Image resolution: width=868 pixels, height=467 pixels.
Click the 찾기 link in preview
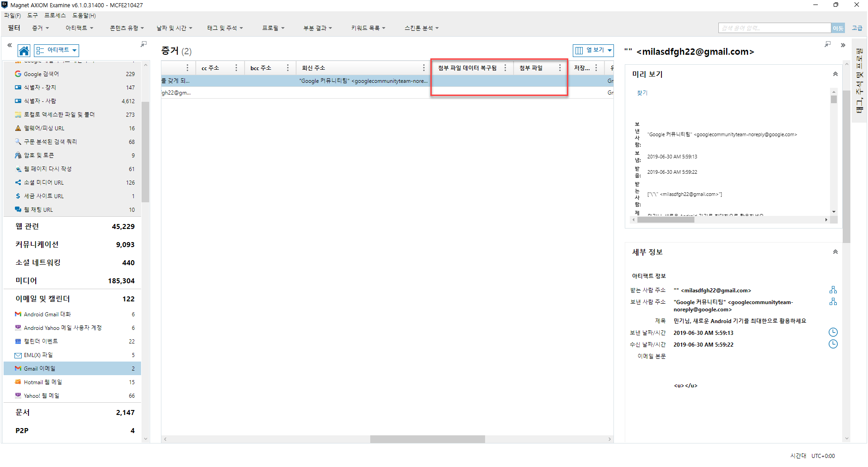642,93
